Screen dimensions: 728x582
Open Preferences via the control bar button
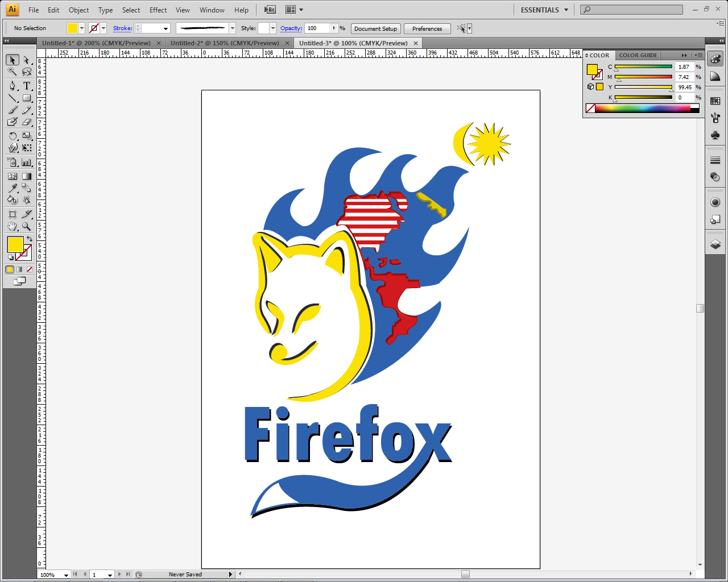427,28
